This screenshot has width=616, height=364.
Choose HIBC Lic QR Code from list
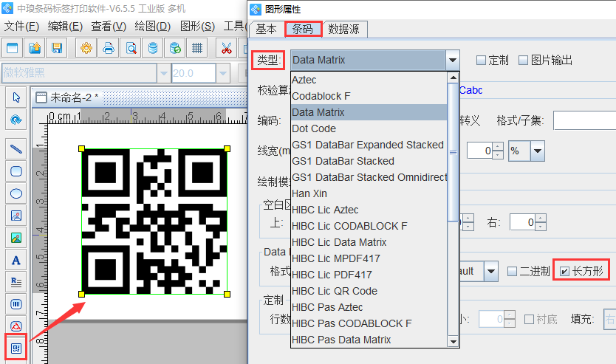pos(335,291)
